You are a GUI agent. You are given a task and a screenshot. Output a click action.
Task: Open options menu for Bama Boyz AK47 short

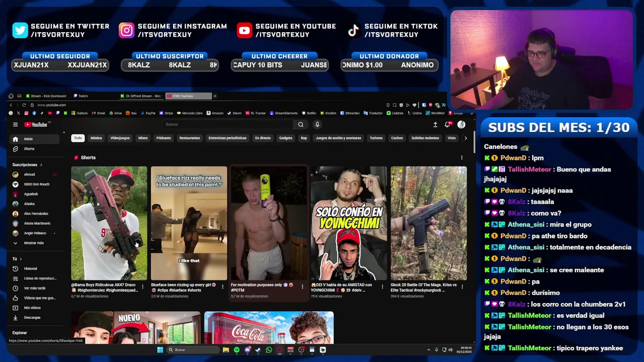142,287
